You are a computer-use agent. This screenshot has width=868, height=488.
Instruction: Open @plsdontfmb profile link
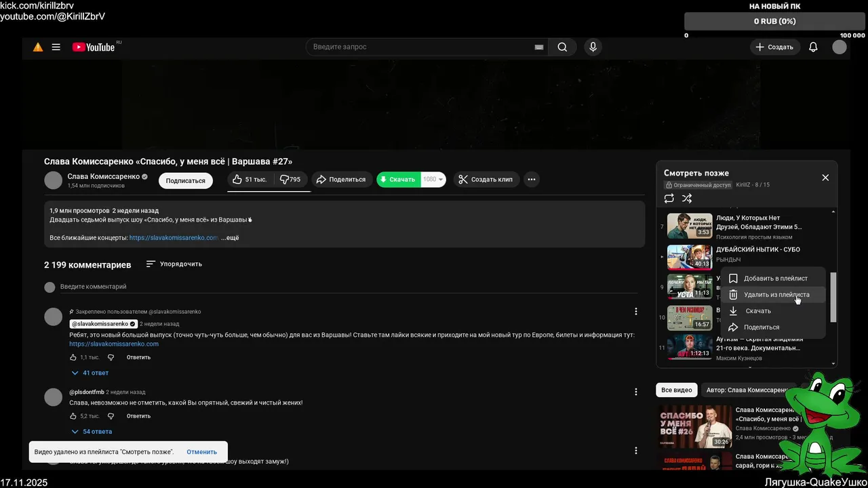(x=87, y=392)
